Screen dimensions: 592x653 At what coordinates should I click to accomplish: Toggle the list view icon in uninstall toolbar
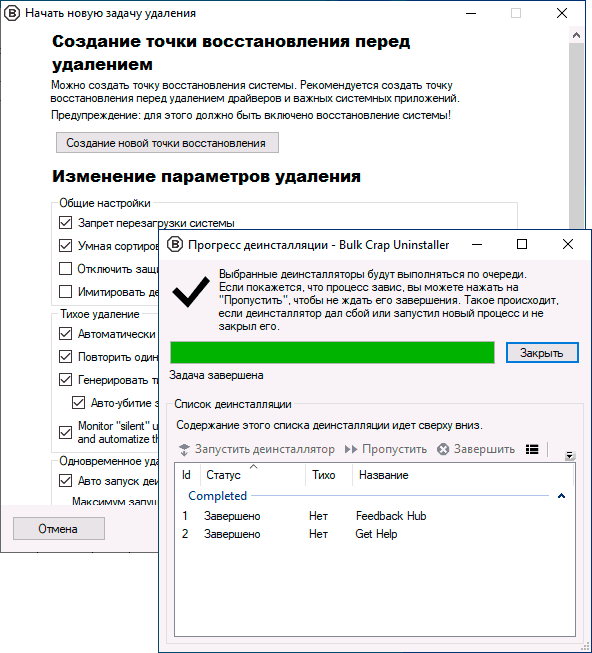pos(532,449)
